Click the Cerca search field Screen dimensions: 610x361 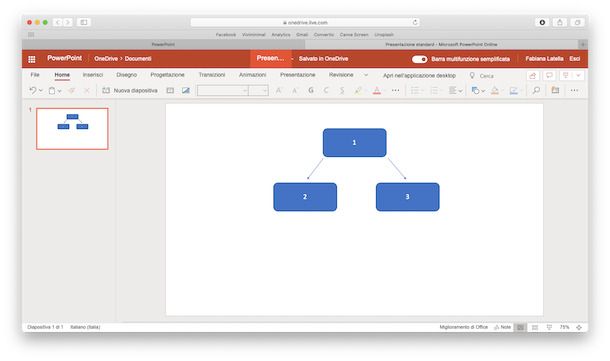(x=486, y=75)
